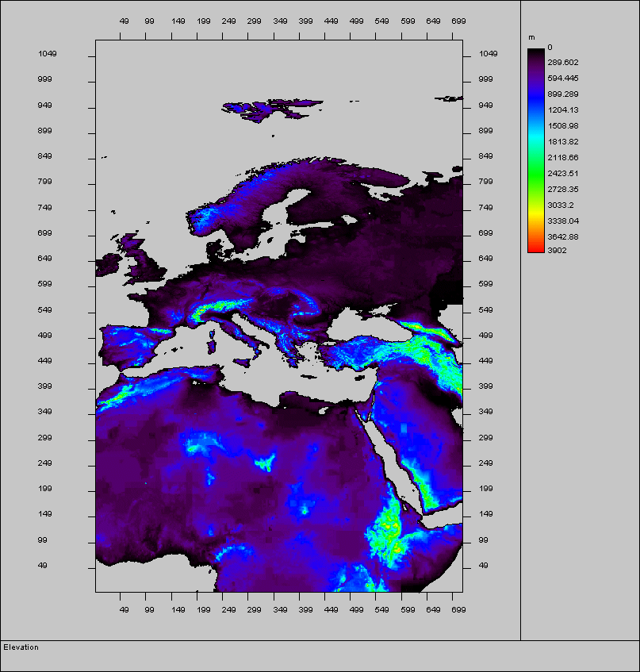Click right axis label '199'

point(486,489)
